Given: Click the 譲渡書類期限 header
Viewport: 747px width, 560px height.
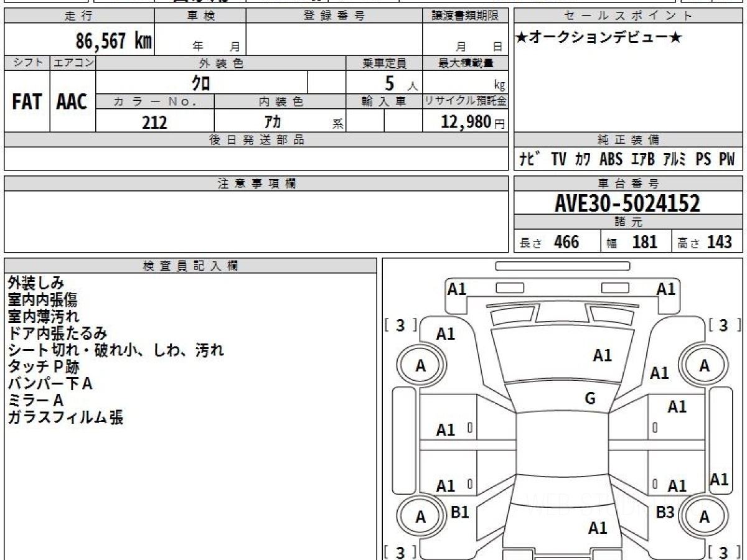Looking at the screenshot, I should point(466,16).
